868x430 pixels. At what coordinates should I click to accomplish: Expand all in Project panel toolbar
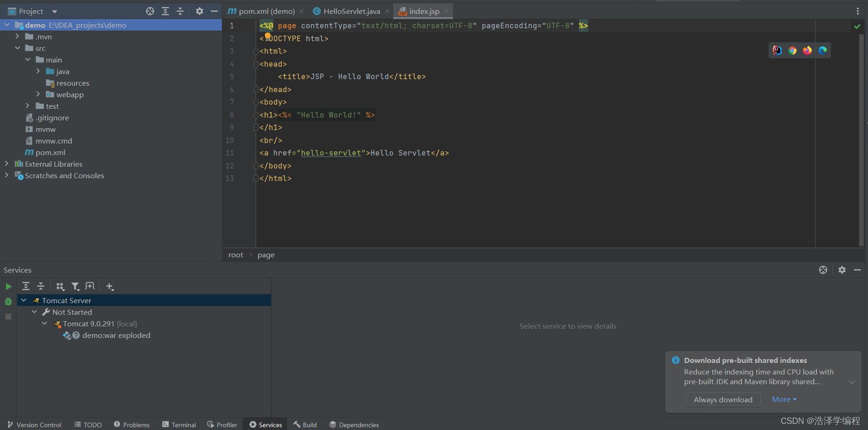click(x=165, y=11)
